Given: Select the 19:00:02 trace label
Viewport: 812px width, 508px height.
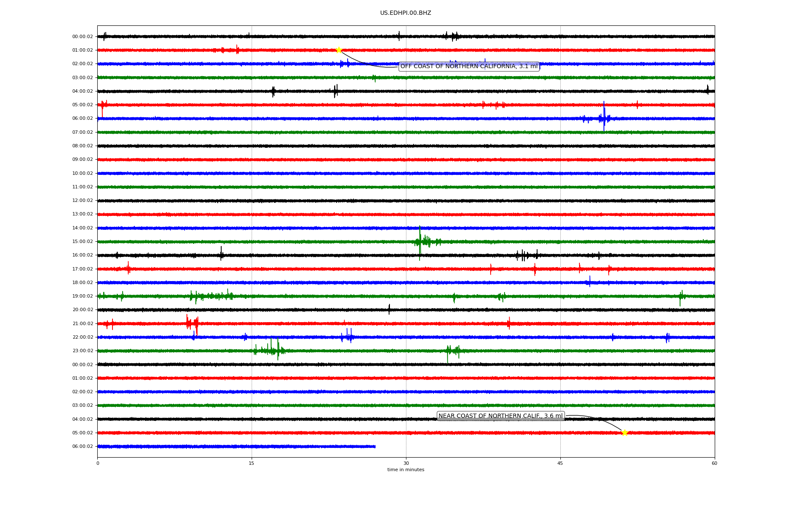Looking at the screenshot, I should 82,296.
